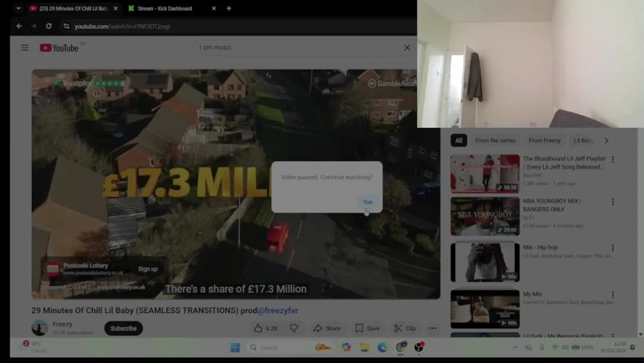This screenshot has height=363, width=644.
Task: Close the 29 Minutes Of Chill tab
Action: 115,9
